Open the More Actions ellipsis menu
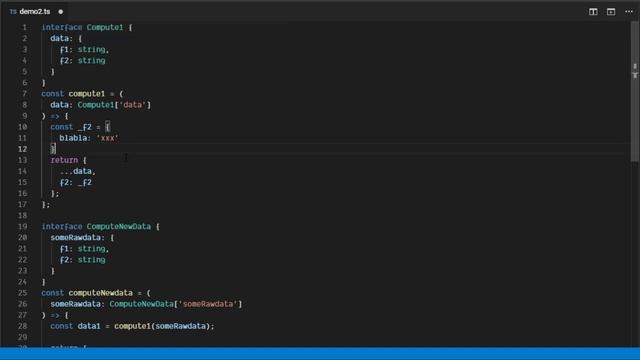This screenshot has width=640, height=360. (629, 12)
